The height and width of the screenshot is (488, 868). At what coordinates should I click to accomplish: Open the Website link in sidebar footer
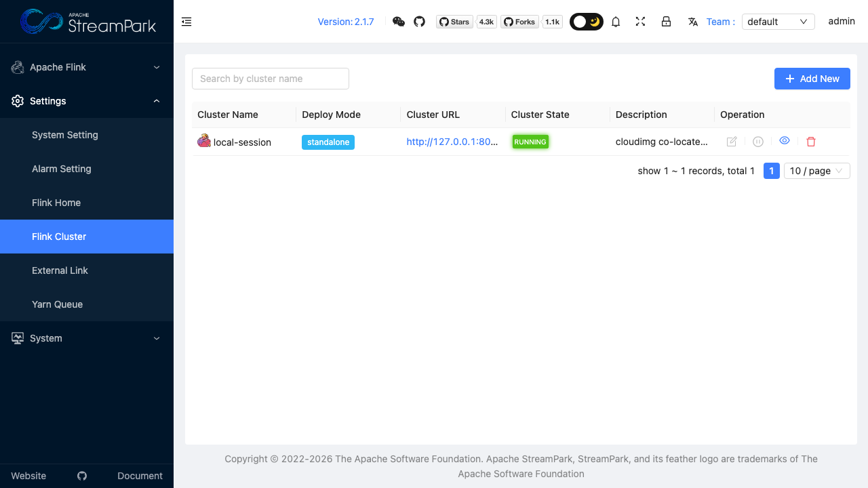(28, 476)
